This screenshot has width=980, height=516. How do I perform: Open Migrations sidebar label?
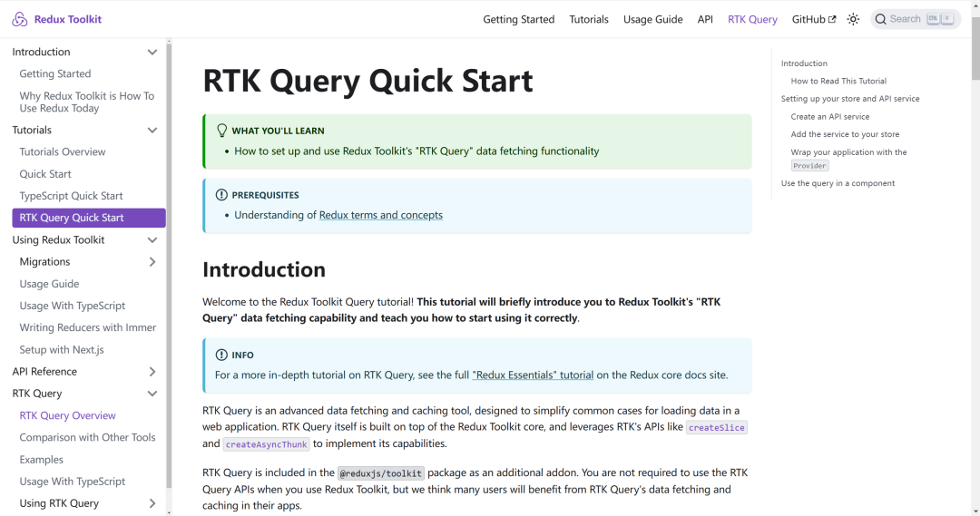[x=44, y=262]
